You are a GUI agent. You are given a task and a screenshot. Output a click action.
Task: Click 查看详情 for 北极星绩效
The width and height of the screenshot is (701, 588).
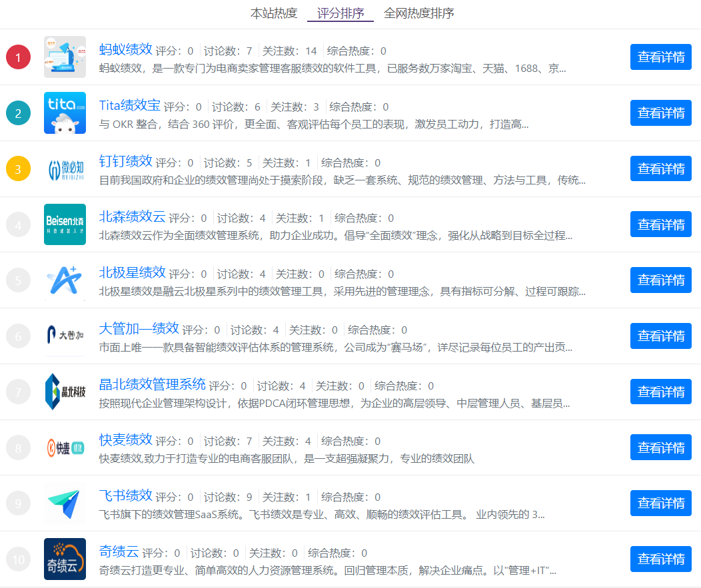661,280
